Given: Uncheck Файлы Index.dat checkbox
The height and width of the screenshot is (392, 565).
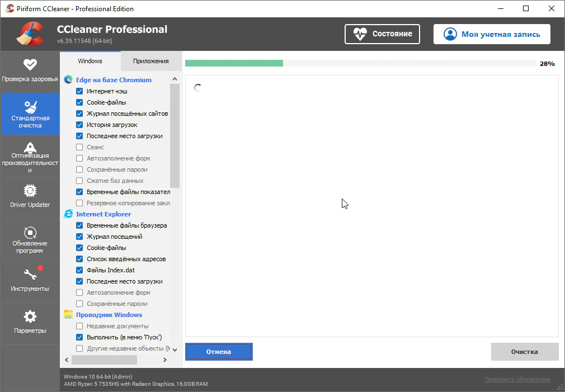Looking at the screenshot, I should (x=79, y=270).
